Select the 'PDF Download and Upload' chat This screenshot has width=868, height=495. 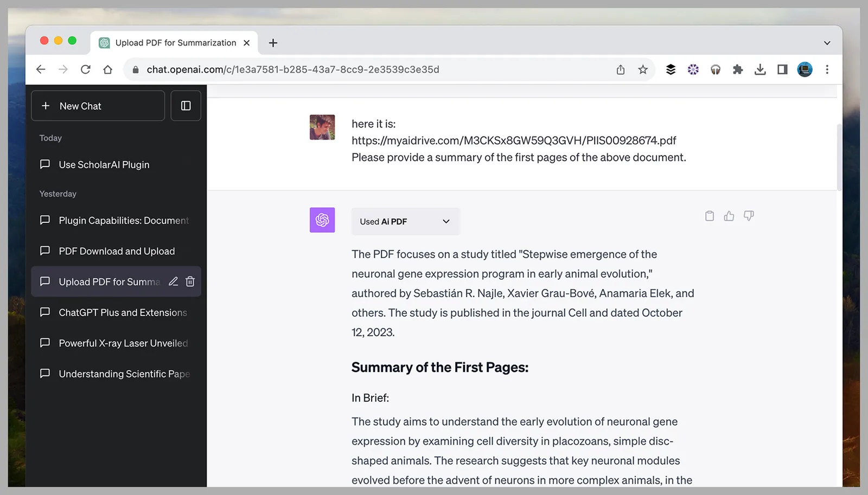tap(117, 250)
